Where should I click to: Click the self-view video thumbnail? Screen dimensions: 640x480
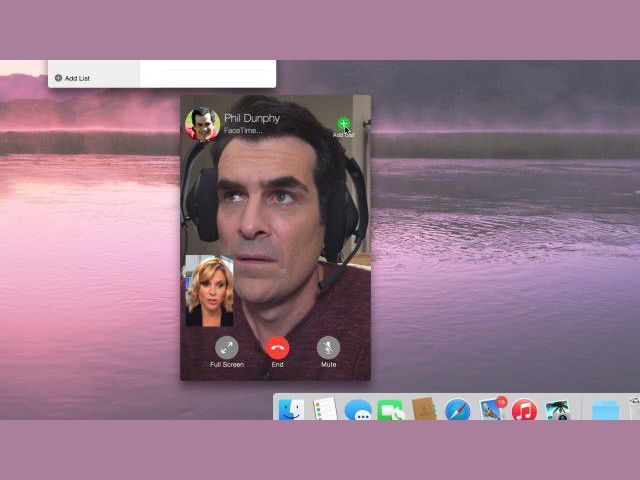(209, 291)
